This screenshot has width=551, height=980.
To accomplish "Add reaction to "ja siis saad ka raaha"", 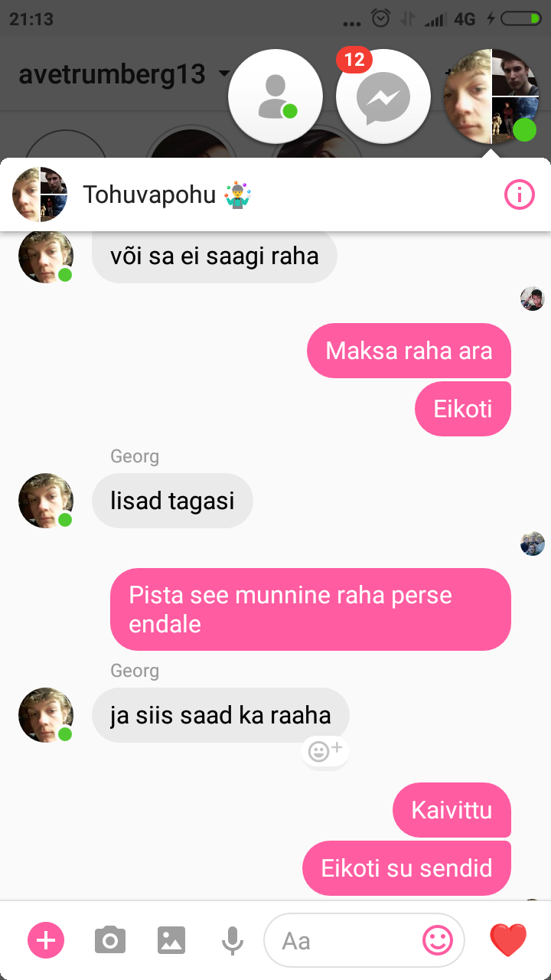I will pos(325,752).
